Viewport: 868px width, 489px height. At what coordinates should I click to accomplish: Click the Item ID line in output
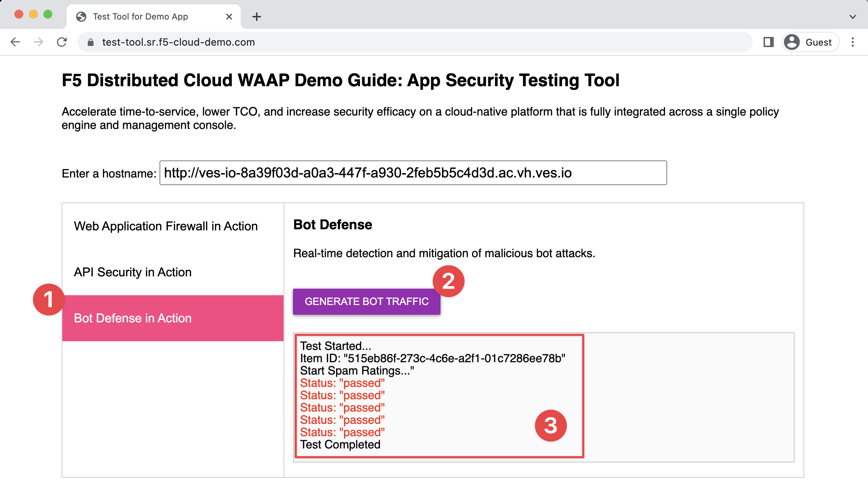coord(432,358)
